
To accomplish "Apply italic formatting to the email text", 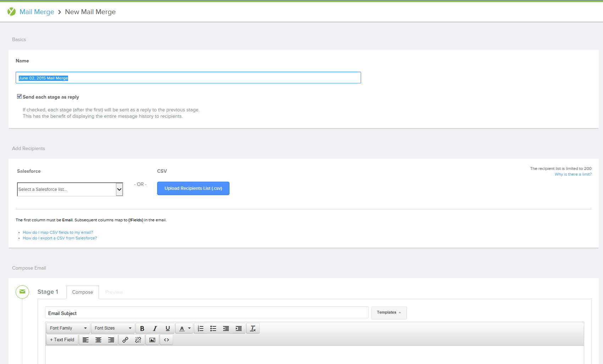I will tap(155, 328).
